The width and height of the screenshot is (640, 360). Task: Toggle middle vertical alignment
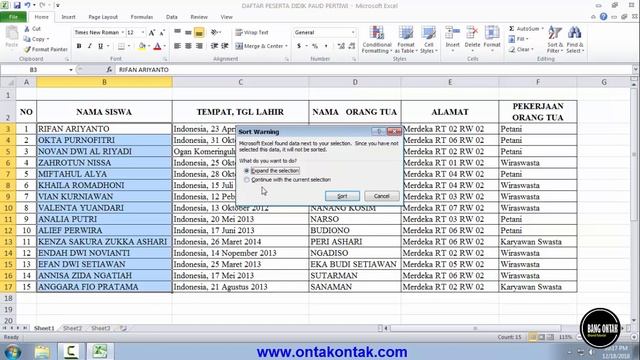(188, 32)
